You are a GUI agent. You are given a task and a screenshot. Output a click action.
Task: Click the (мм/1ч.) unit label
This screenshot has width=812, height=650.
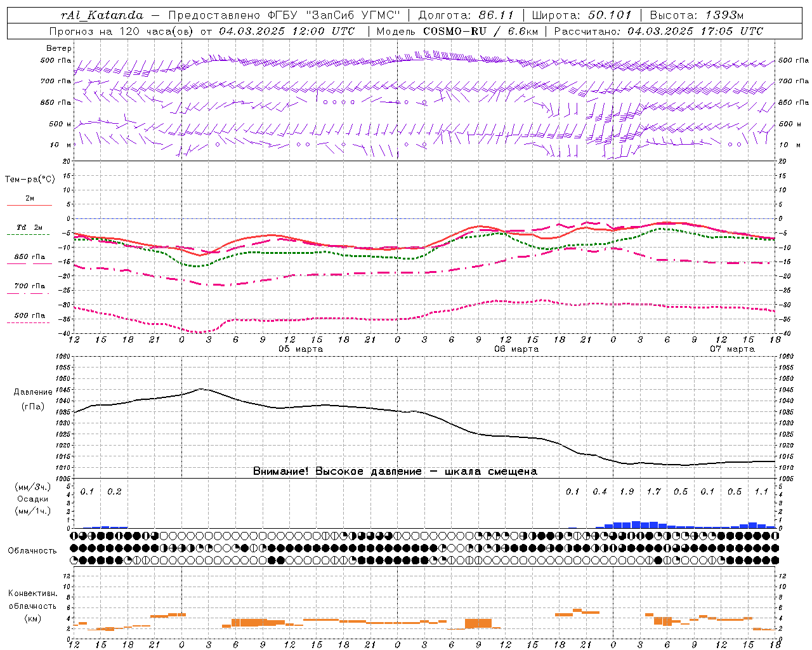tap(32, 511)
